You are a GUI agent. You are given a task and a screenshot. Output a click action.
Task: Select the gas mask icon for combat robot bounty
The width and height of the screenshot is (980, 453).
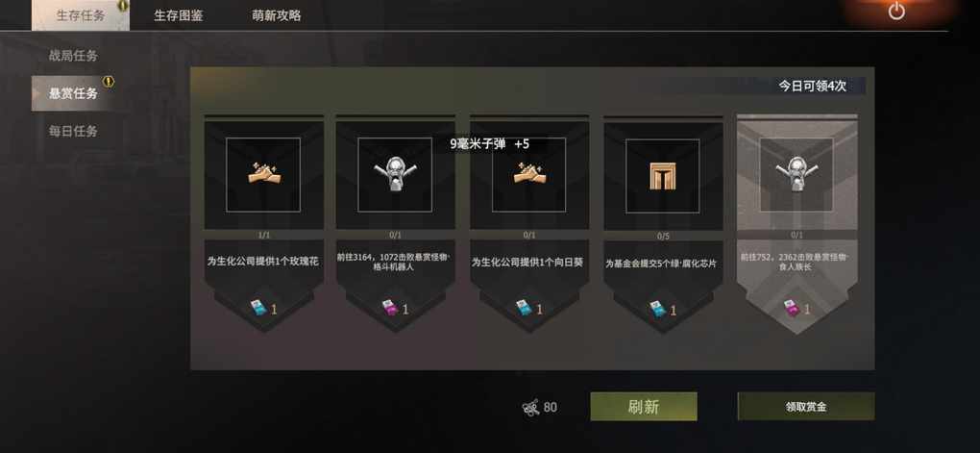click(x=394, y=174)
